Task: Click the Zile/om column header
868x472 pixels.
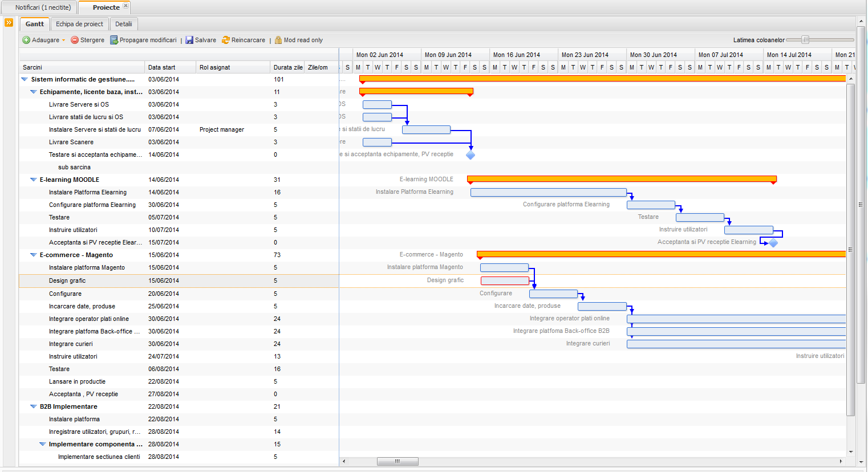Action: click(321, 67)
